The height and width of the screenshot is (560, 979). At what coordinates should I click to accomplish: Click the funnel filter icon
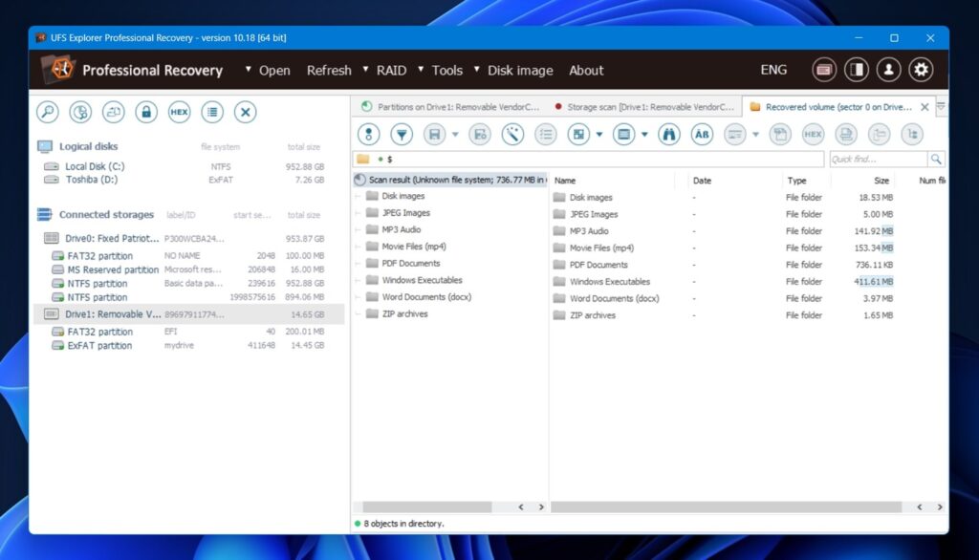click(402, 134)
